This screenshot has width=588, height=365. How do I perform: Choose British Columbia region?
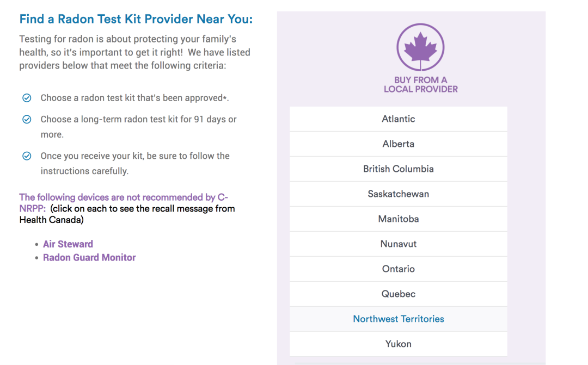[398, 169]
